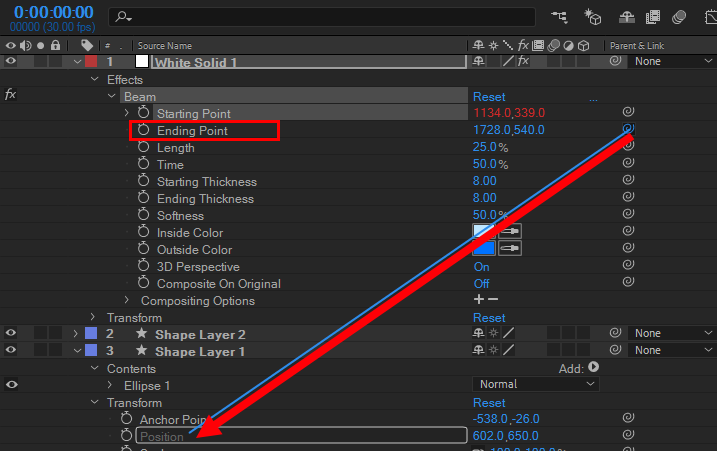Screen dimensions: 717x451
Task: Toggle stopwatch for Starting Point
Action: coord(143,113)
